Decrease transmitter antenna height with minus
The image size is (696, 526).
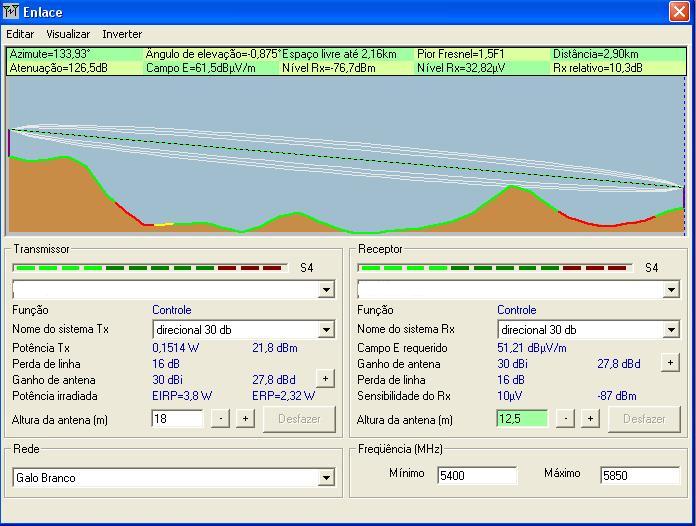tap(221, 419)
